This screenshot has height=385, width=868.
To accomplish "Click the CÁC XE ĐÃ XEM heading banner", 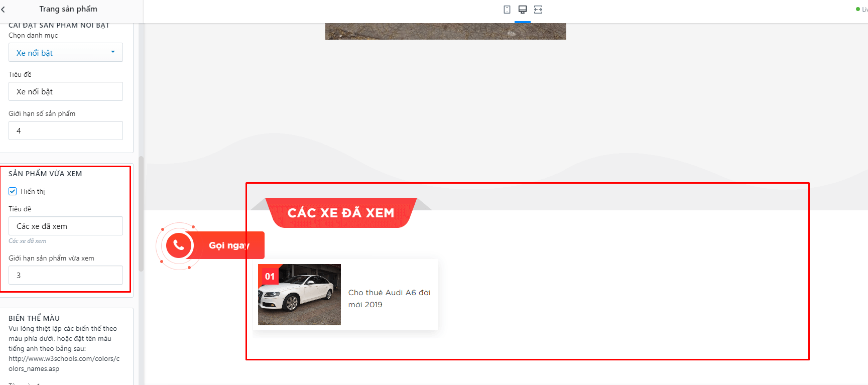I will [x=341, y=213].
